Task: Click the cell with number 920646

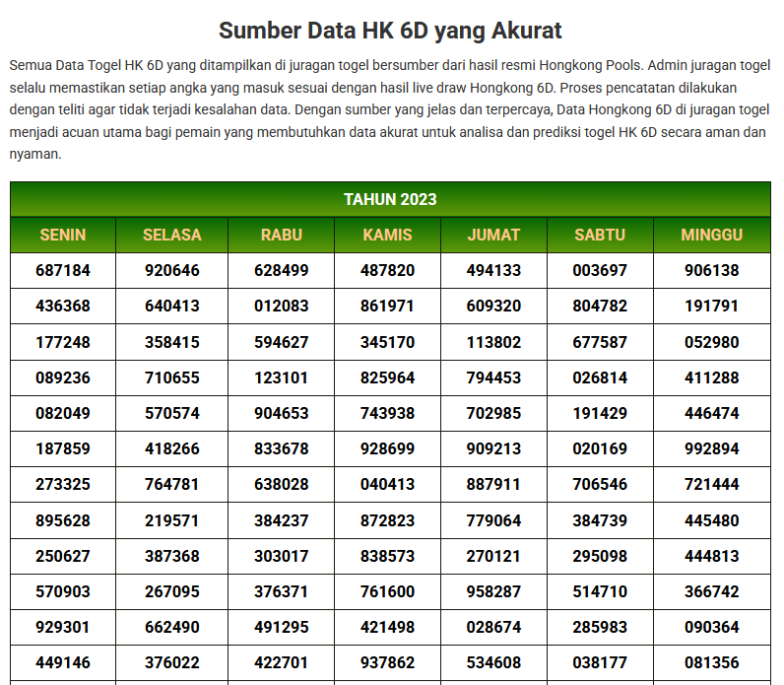Action: (172, 270)
